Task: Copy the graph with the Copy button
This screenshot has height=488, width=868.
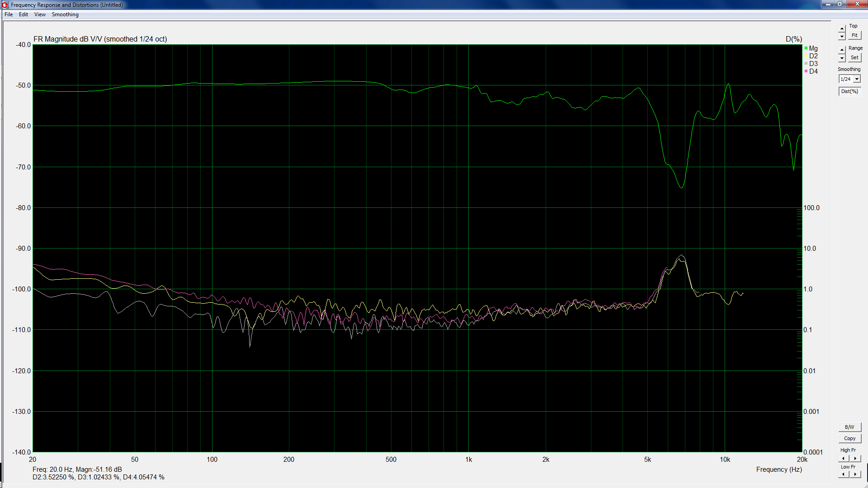Action: (849, 438)
